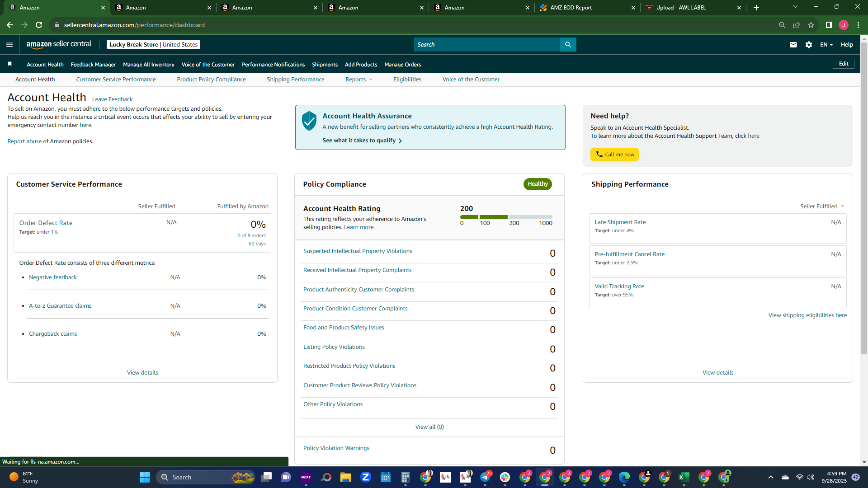The height and width of the screenshot is (488, 868).
Task: Click View shipping eligibilities here
Action: [x=807, y=315]
